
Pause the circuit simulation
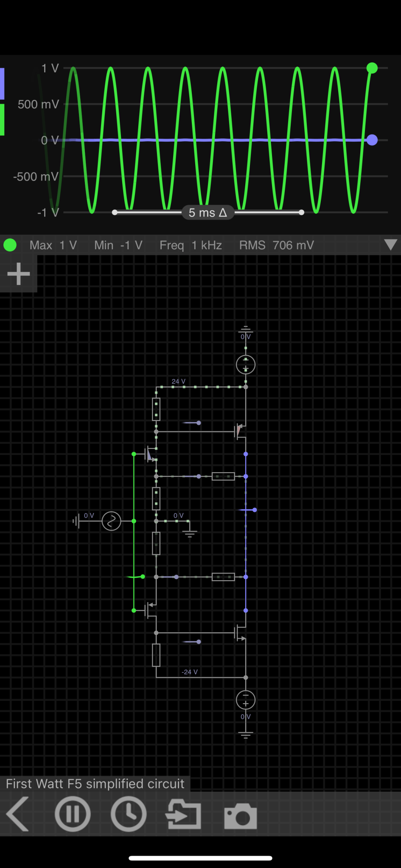pyautogui.click(x=73, y=814)
